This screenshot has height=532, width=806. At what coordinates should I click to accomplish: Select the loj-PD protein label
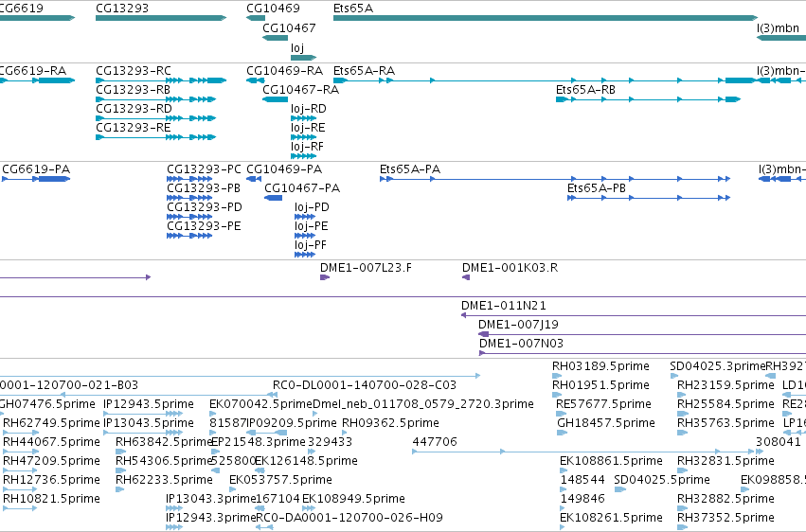pos(312,207)
